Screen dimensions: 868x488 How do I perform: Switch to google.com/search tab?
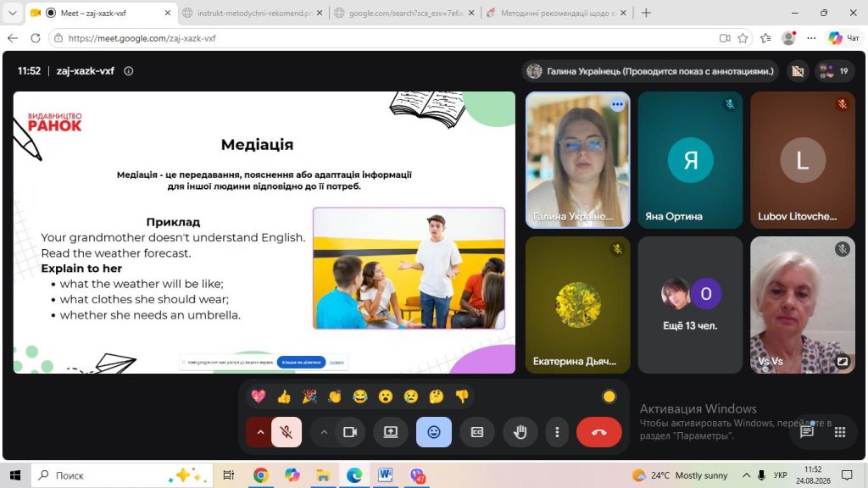pyautogui.click(x=405, y=13)
